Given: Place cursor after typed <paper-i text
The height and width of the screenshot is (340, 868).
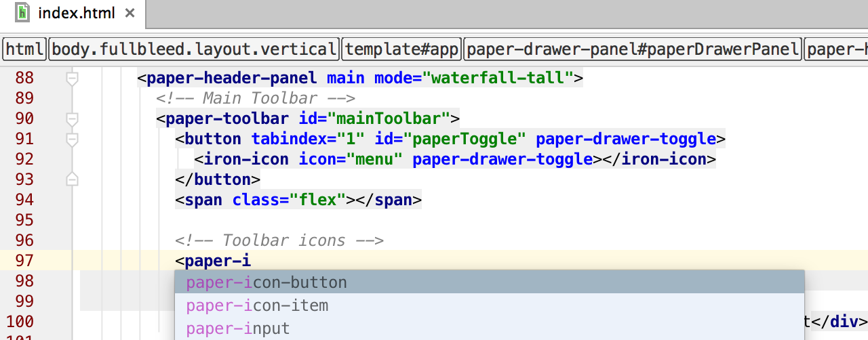Looking at the screenshot, I should (252, 261).
